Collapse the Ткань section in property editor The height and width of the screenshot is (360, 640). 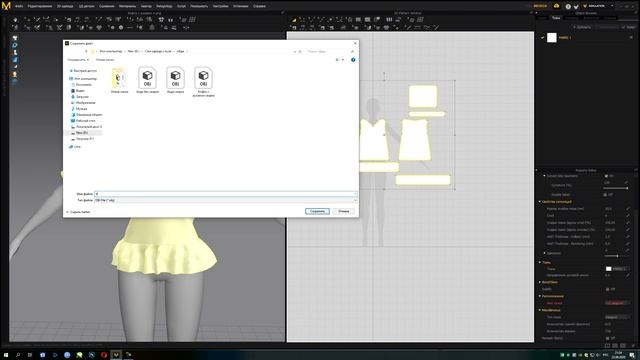[540, 262]
